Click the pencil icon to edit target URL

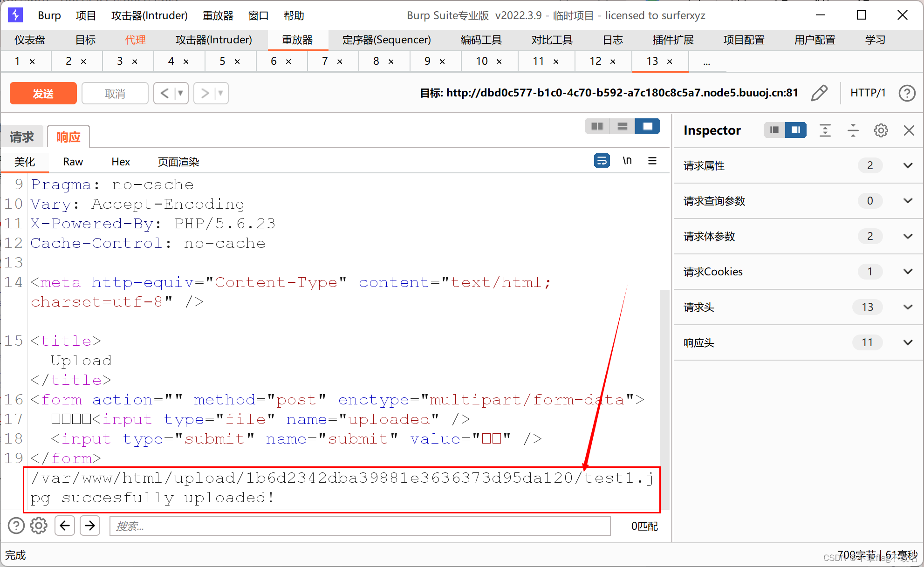pyautogui.click(x=820, y=93)
